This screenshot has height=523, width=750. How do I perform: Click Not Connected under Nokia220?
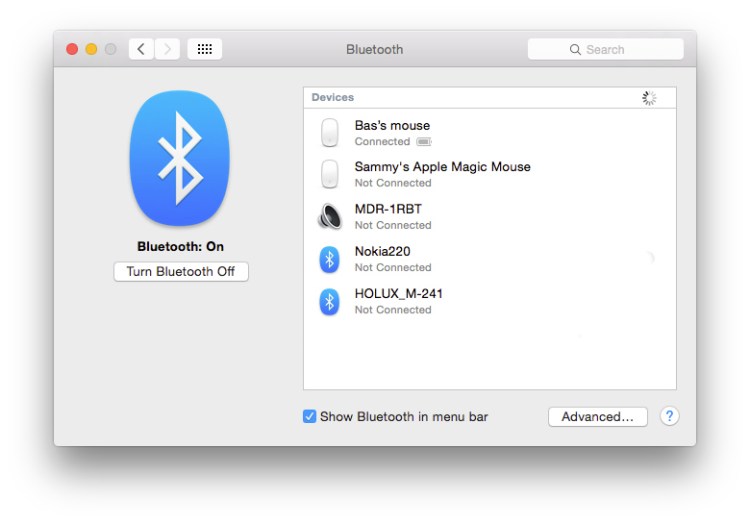click(393, 267)
